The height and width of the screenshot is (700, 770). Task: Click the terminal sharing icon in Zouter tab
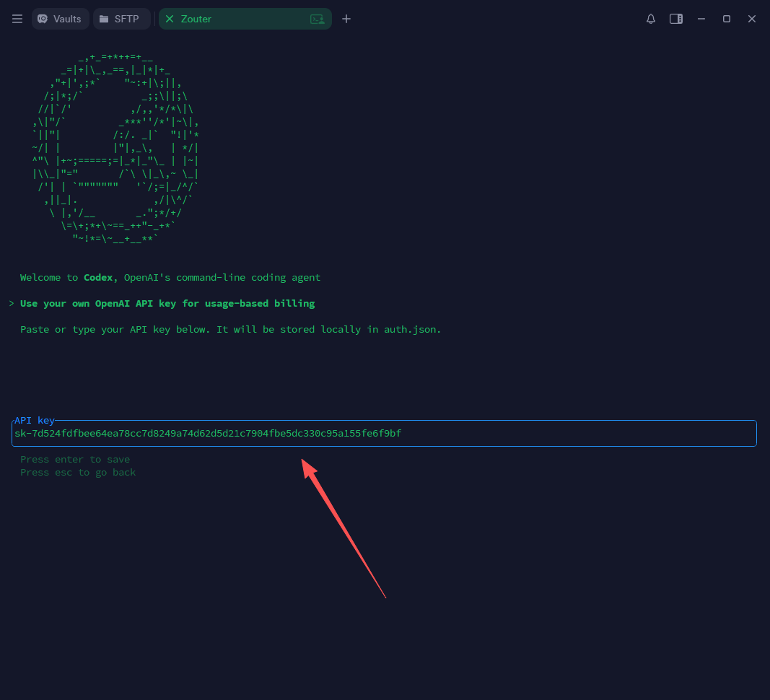(x=318, y=19)
